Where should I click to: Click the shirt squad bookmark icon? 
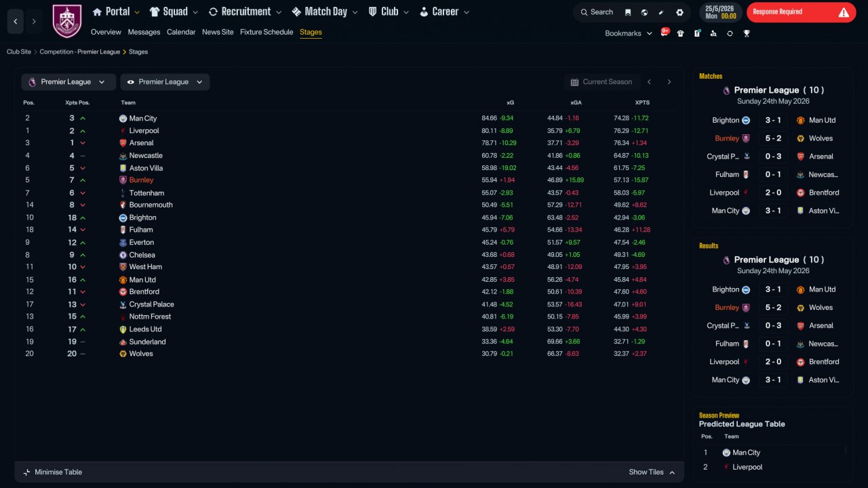click(681, 33)
